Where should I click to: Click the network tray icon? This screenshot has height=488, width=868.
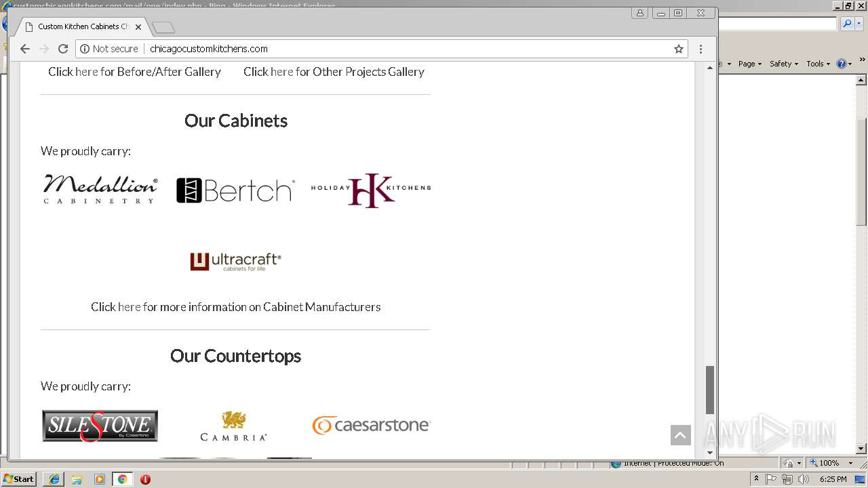(787, 479)
